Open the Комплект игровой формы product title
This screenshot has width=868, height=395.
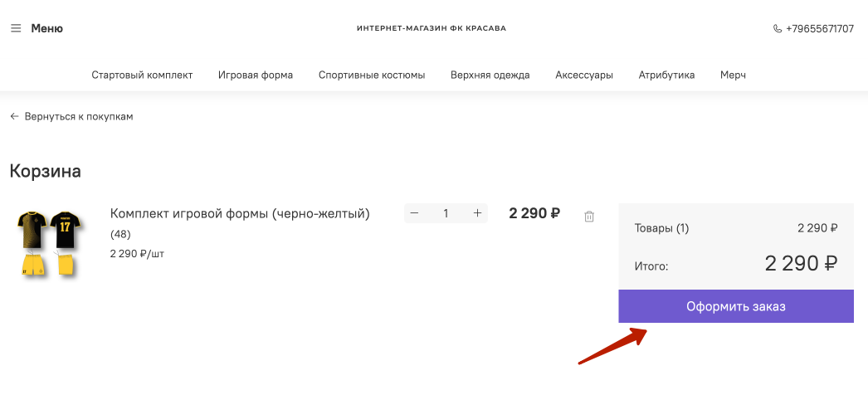pyautogui.click(x=240, y=213)
